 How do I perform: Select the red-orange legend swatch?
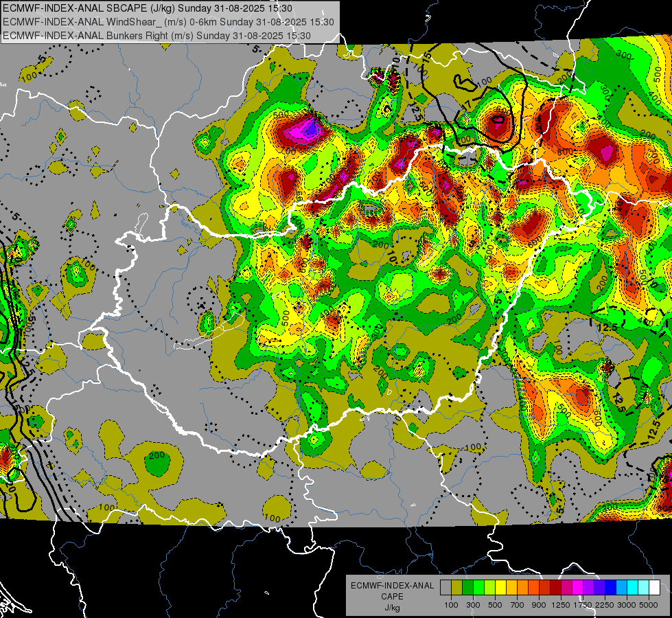(x=533, y=588)
